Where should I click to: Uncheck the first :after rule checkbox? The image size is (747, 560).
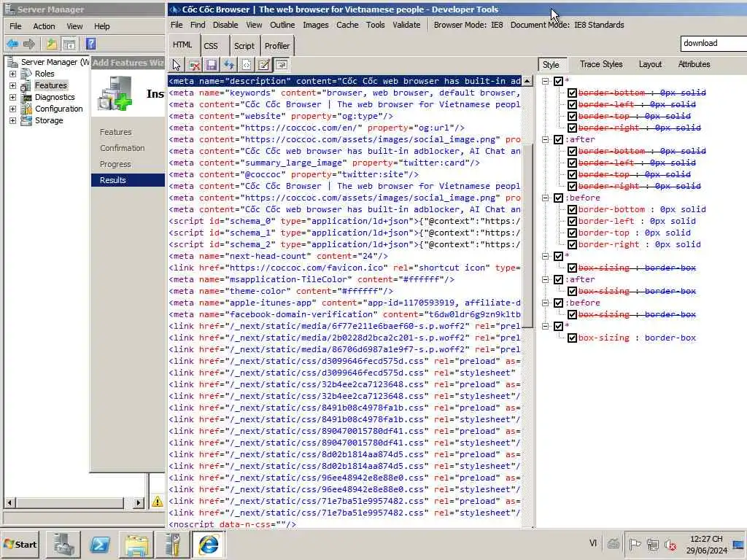click(558, 139)
